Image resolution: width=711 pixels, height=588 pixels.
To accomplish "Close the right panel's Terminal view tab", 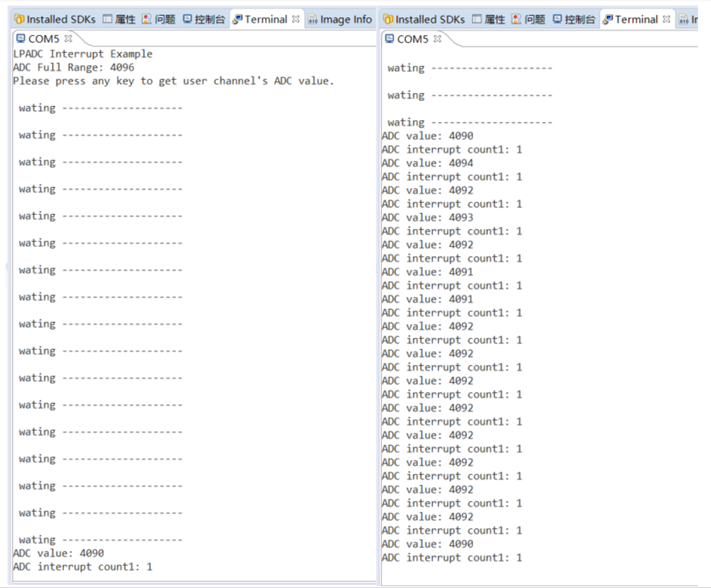I will coord(666,19).
